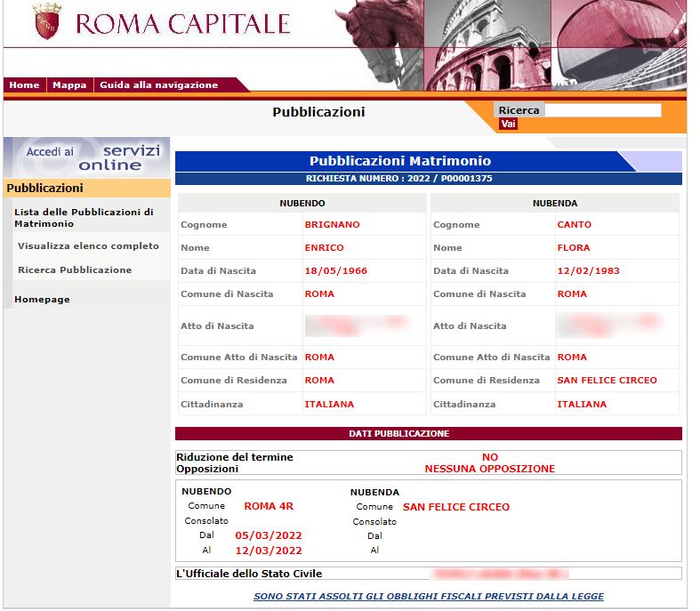
Task: Open Ricerca Pubblicazione link
Action: (75, 270)
